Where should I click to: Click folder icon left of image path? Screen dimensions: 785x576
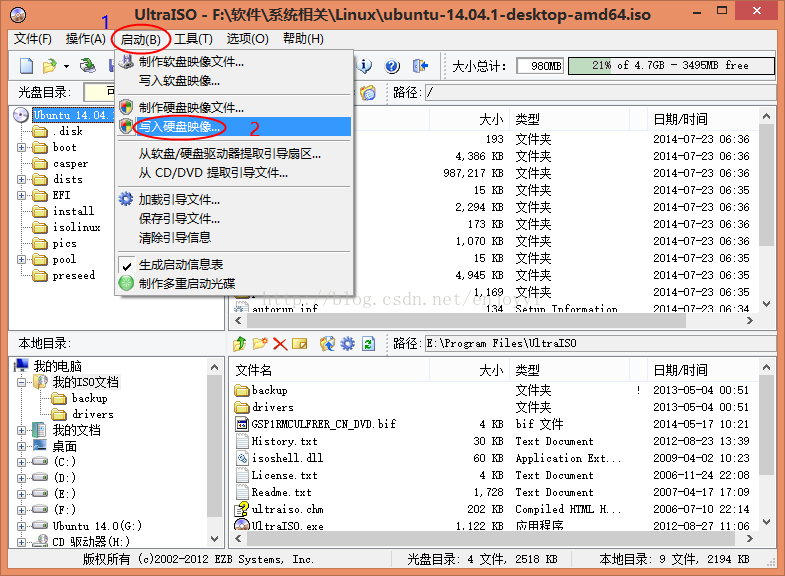(x=367, y=93)
